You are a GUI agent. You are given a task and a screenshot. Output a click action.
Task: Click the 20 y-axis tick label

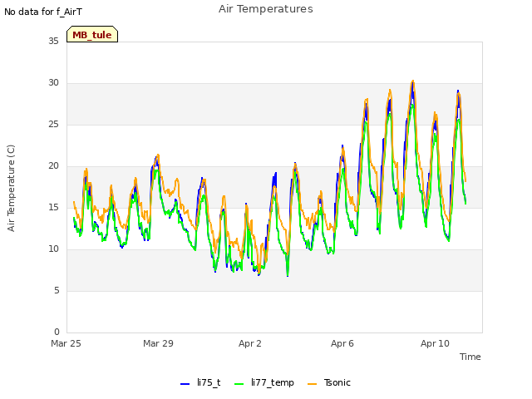pos(53,166)
